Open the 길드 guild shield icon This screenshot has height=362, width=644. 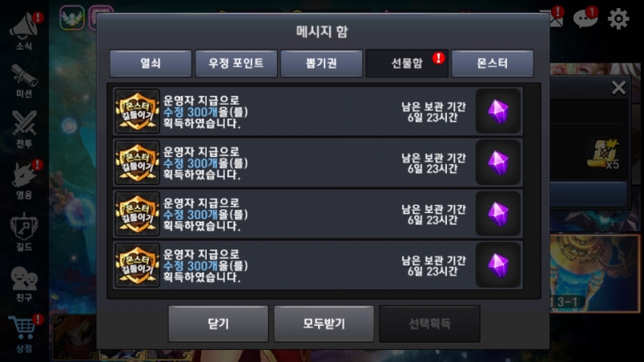click(24, 231)
